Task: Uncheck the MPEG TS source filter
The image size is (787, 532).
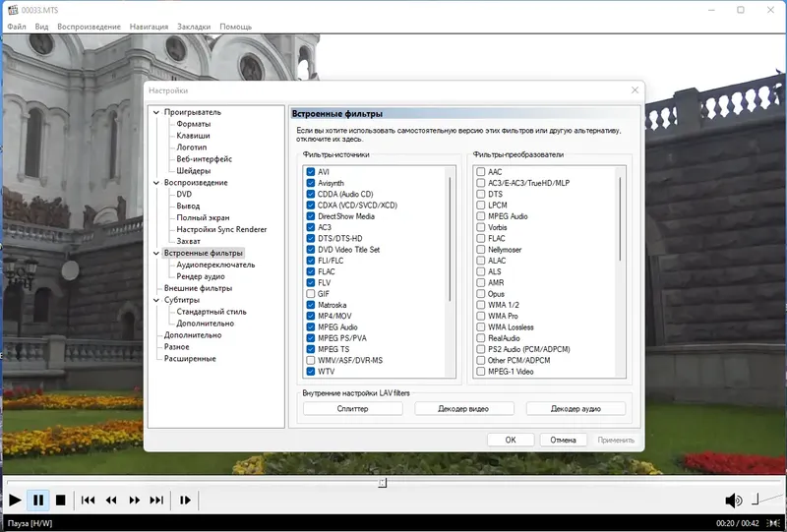Action: [311, 349]
